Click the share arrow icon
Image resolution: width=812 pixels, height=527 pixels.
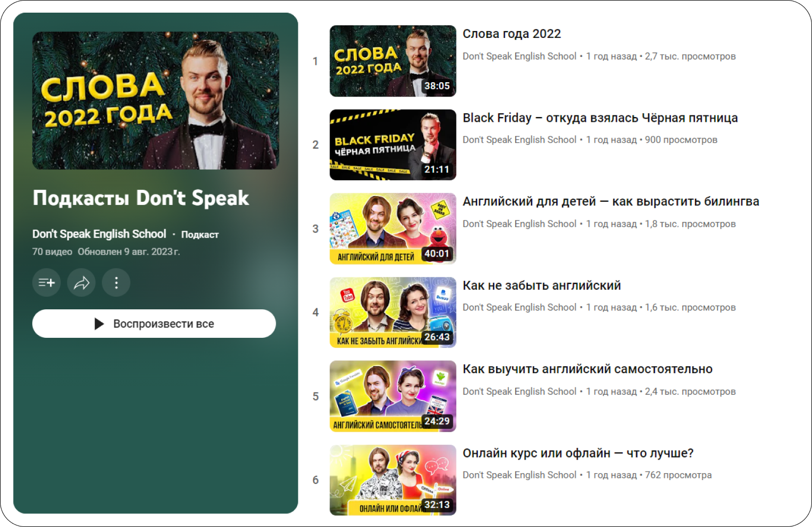(x=81, y=282)
